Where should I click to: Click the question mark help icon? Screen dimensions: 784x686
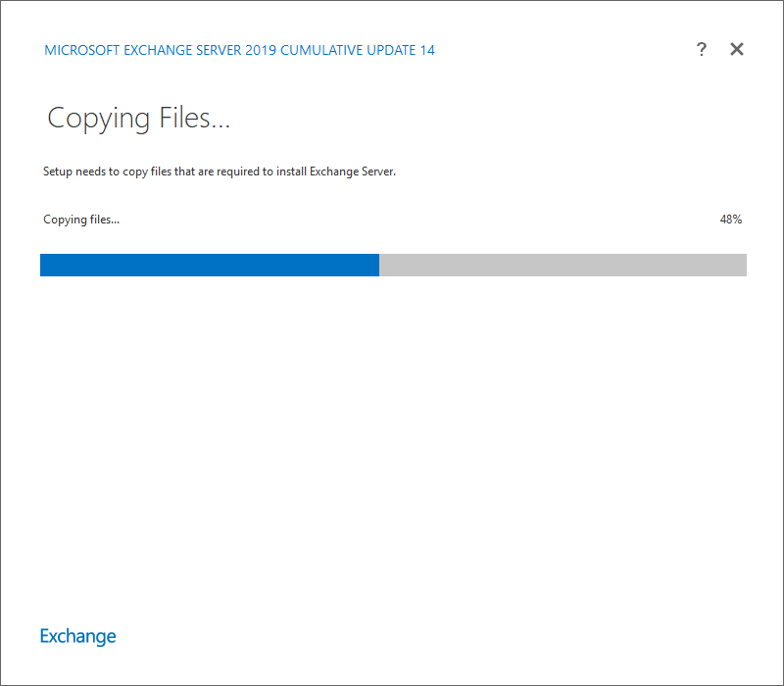click(x=702, y=50)
